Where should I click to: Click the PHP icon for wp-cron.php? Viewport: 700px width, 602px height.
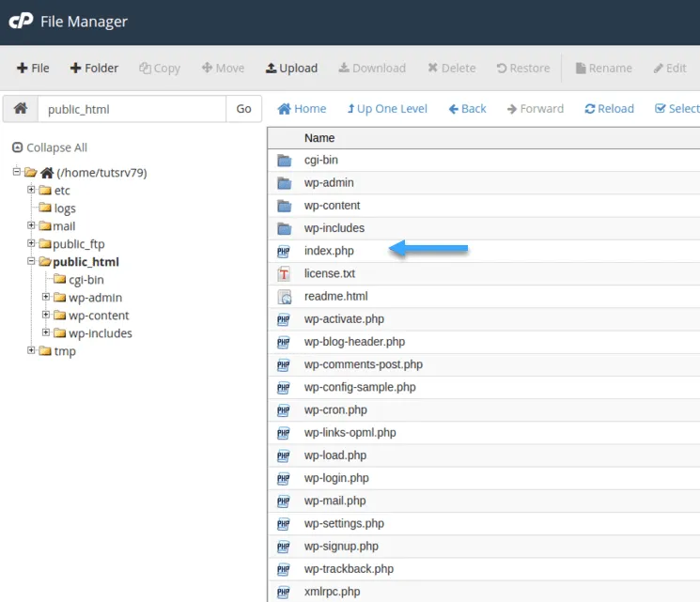[284, 410]
